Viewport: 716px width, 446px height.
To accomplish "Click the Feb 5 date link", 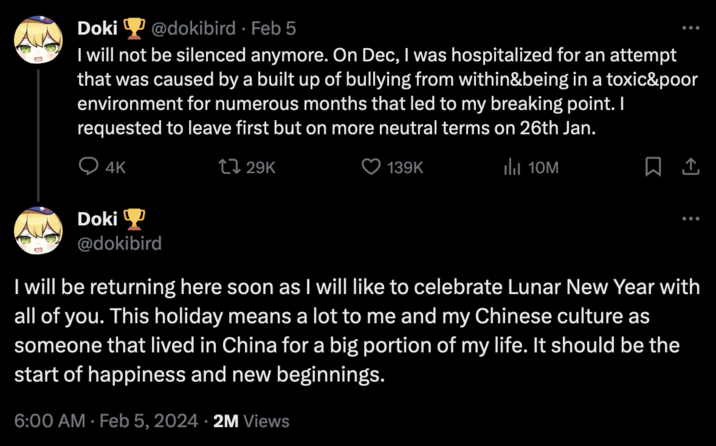I will click(273, 29).
